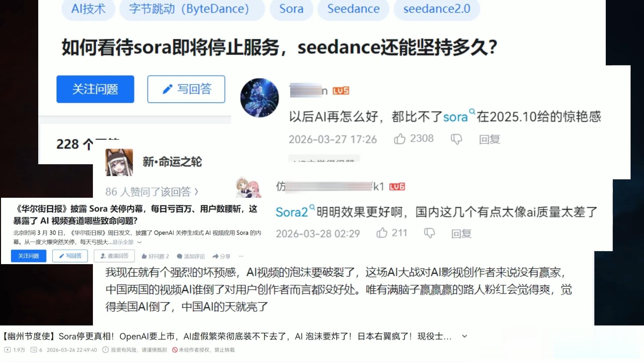The image size is (644, 362).
Task: Select the Seedance topic tag
Action: (353, 9)
